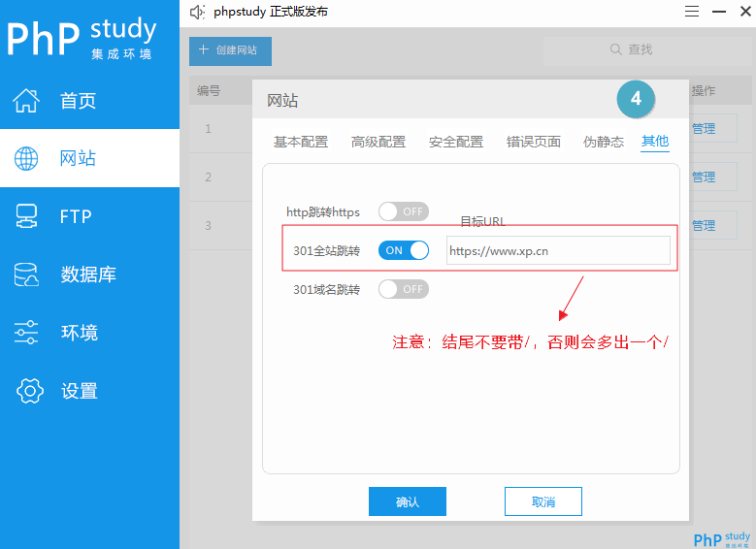Open the 设置 gear icon
Viewport: 756px width, 549px height.
pos(30,391)
